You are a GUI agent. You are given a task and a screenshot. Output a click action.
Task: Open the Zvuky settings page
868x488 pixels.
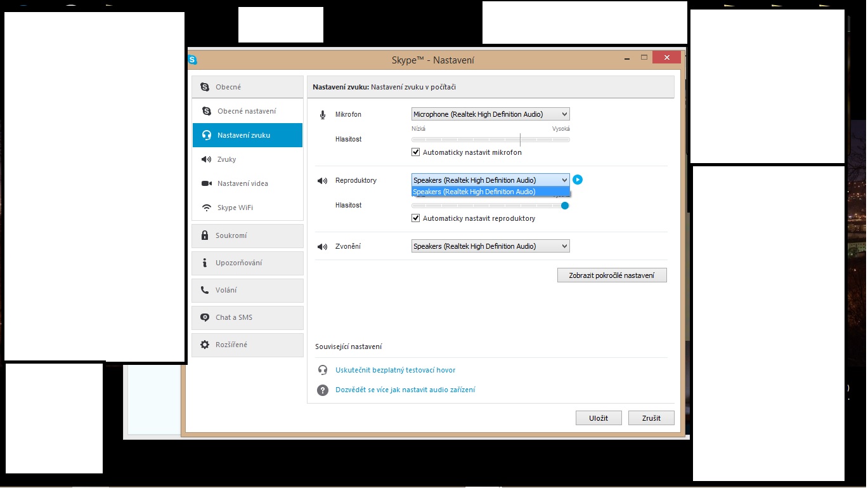(248, 159)
